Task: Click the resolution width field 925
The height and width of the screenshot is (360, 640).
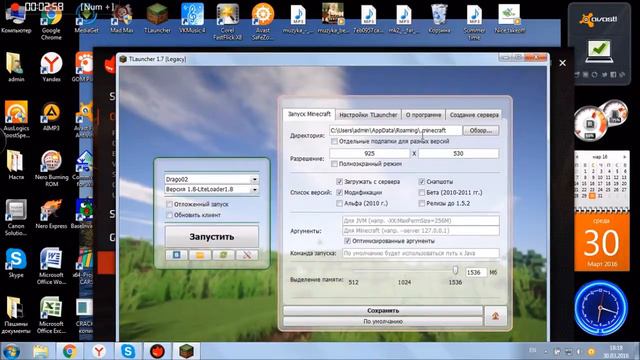Action: tap(369, 153)
